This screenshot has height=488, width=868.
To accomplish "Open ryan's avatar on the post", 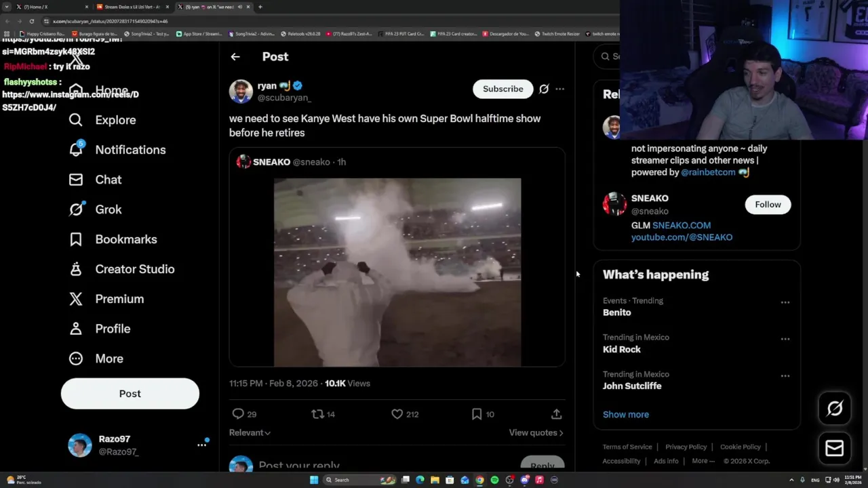I will tap(241, 91).
